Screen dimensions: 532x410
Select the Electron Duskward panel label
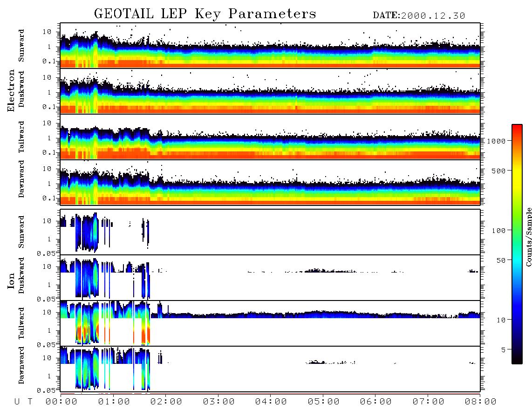pyautogui.click(x=21, y=89)
